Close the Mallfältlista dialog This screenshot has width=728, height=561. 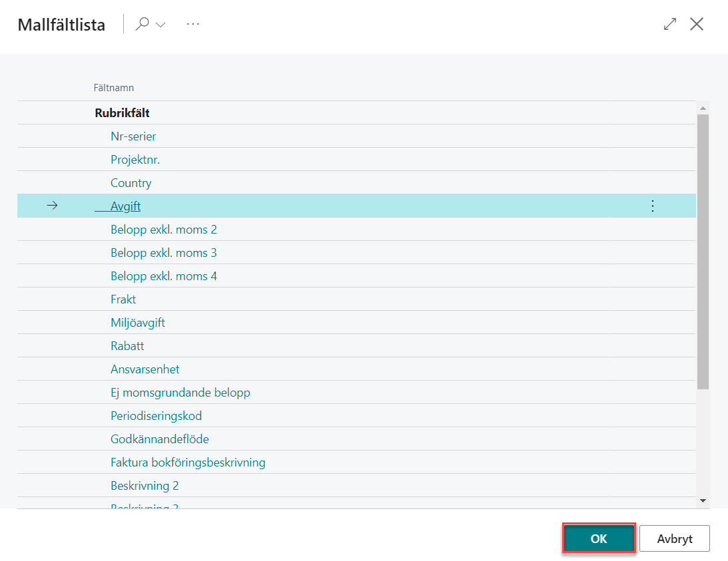coord(697,25)
